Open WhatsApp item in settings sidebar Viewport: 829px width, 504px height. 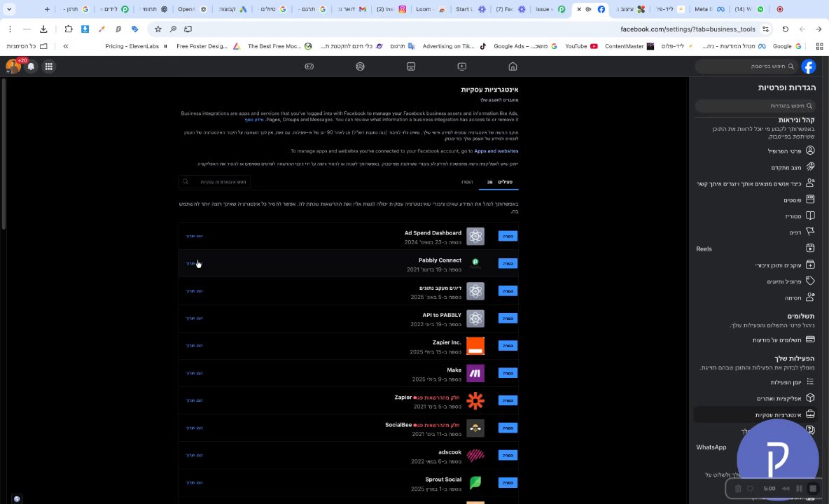tap(711, 447)
